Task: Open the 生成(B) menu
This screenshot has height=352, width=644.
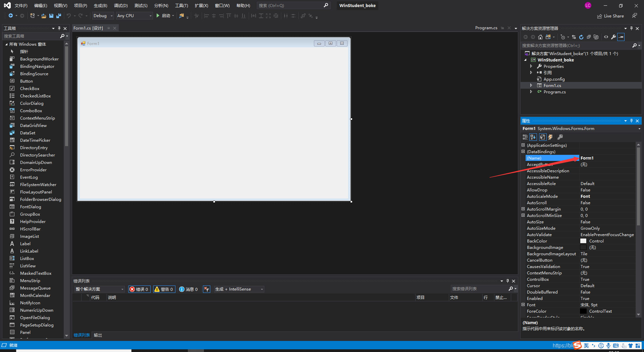Action: [100, 5]
